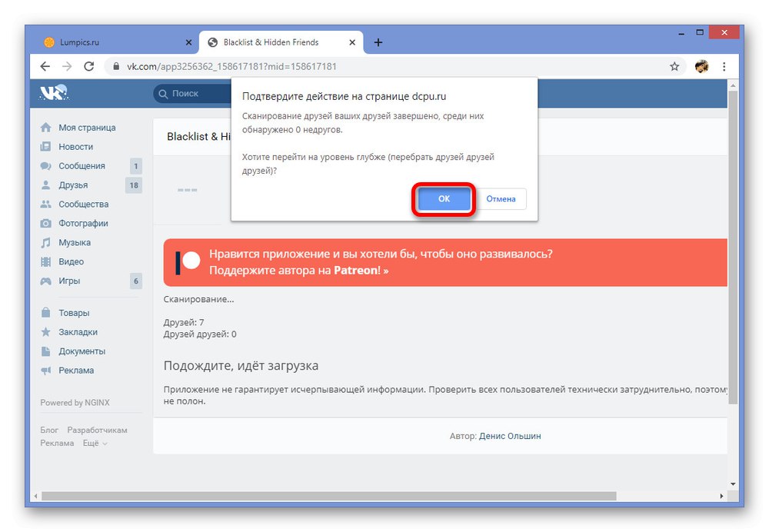
Task: Open the Разработчикам footer link
Action: [x=97, y=430]
